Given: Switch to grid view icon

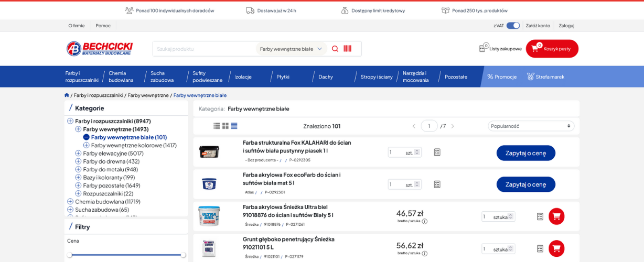Looking at the screenshot, I should (226, 126).
